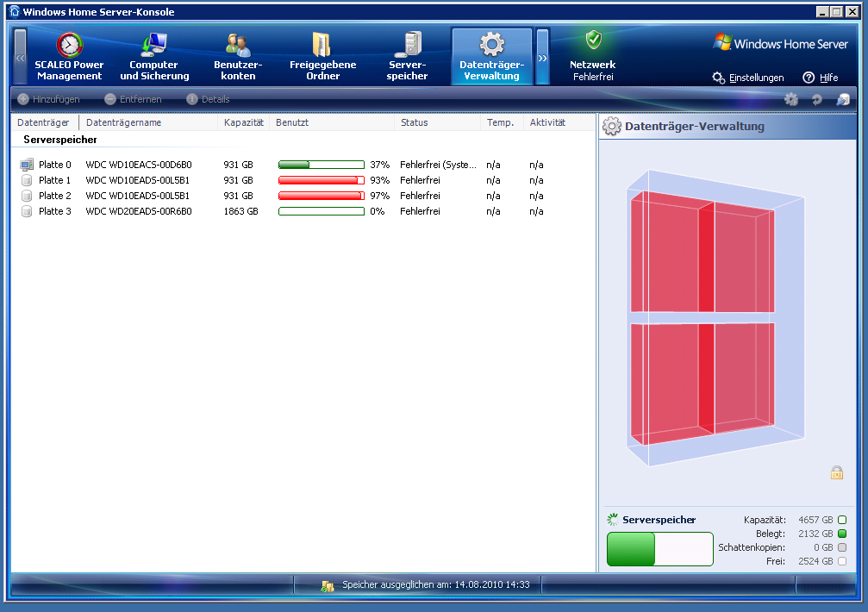
Task: Click the Entfernen toolbar button
Action: [x=134, y=99]
